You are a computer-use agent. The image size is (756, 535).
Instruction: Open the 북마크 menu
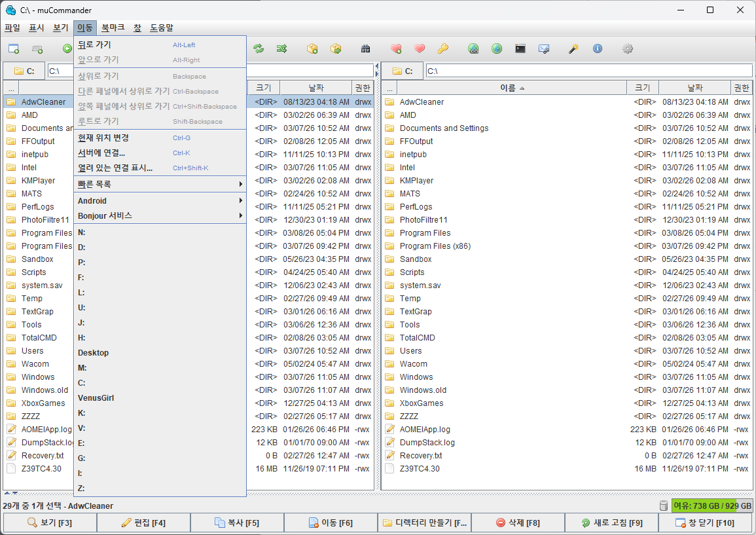[x=113, y=28]
